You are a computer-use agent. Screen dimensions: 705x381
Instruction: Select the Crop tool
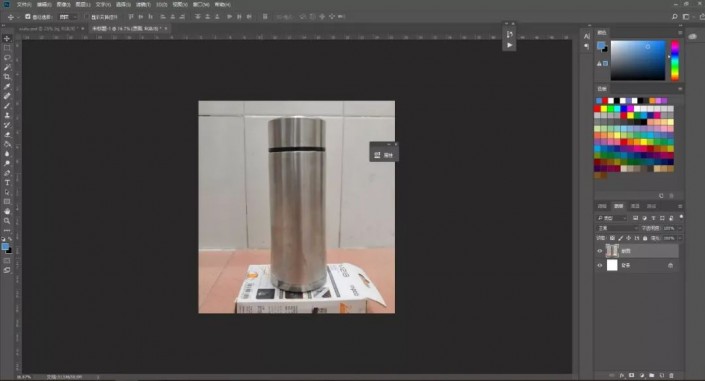[7, 76]
